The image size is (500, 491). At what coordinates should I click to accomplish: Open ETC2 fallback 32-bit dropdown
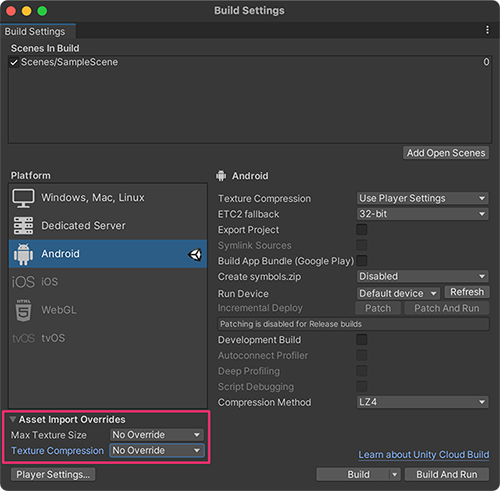coord(422,214)
